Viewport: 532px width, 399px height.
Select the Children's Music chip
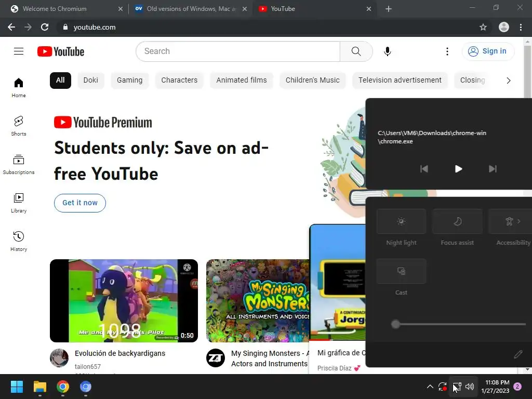[x=312, y=81]
